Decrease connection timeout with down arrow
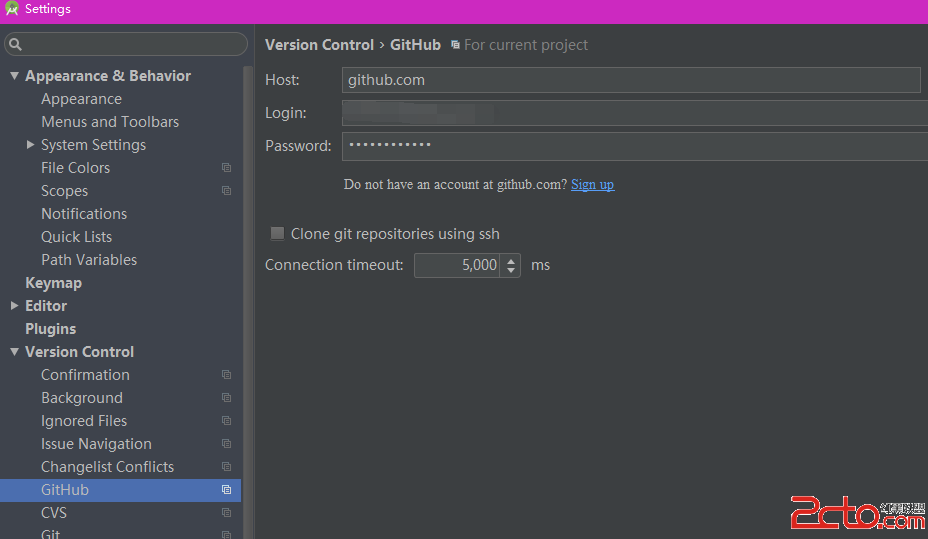The width and height of the screenshot is (928, 539). (511, 270)
